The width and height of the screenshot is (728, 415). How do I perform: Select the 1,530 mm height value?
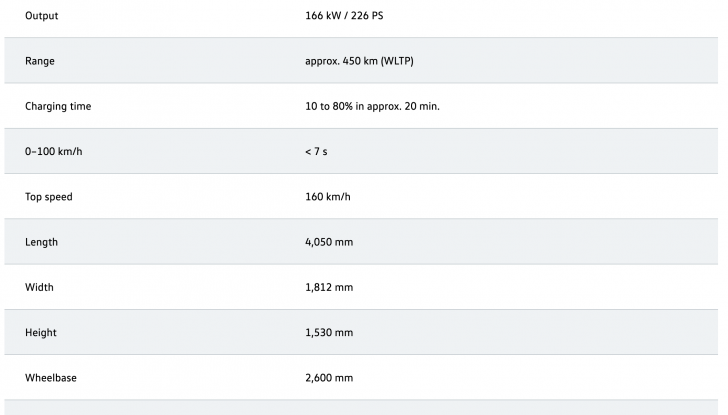pyautogui.click(x=329, y=332)
